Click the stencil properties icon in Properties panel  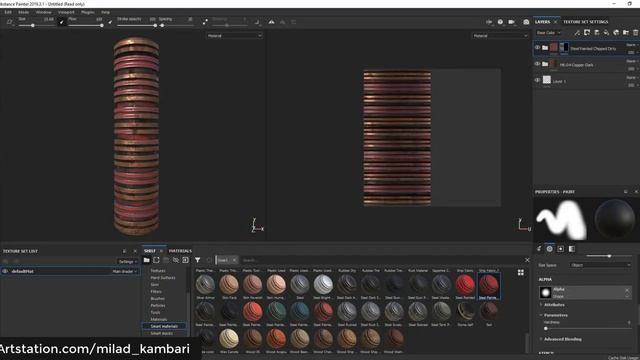tap(560, 249)
